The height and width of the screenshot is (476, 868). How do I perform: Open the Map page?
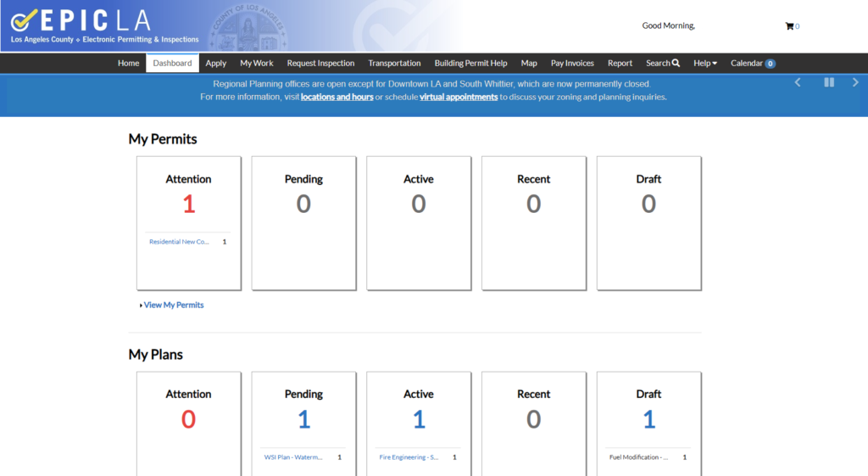point(529,63)
